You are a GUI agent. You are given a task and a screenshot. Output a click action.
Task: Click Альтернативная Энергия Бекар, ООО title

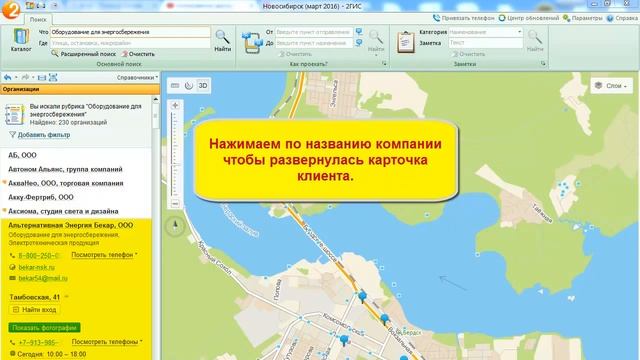[70, 225]
